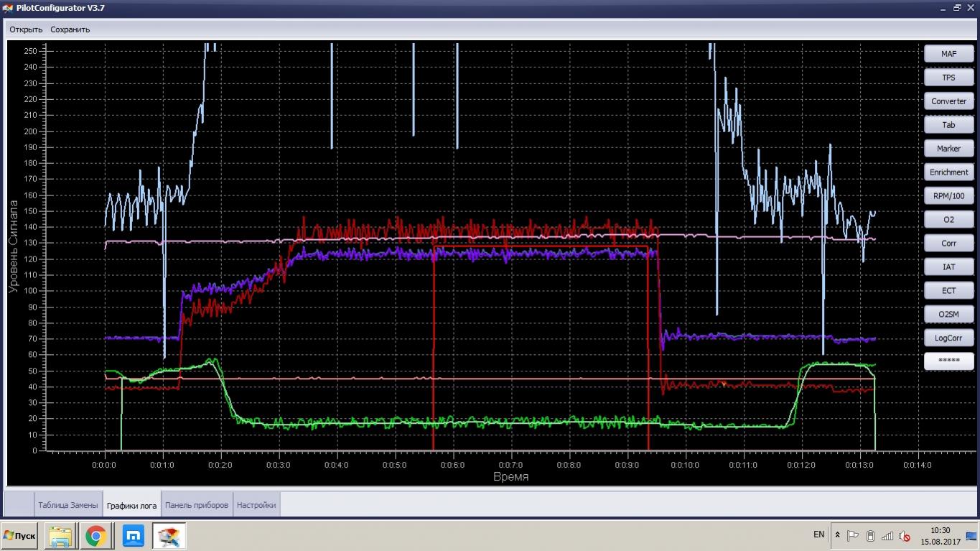Viewport: 980px width, 551px height.
Task: Click the power icon in the tray
Action: tap(870, 535)
